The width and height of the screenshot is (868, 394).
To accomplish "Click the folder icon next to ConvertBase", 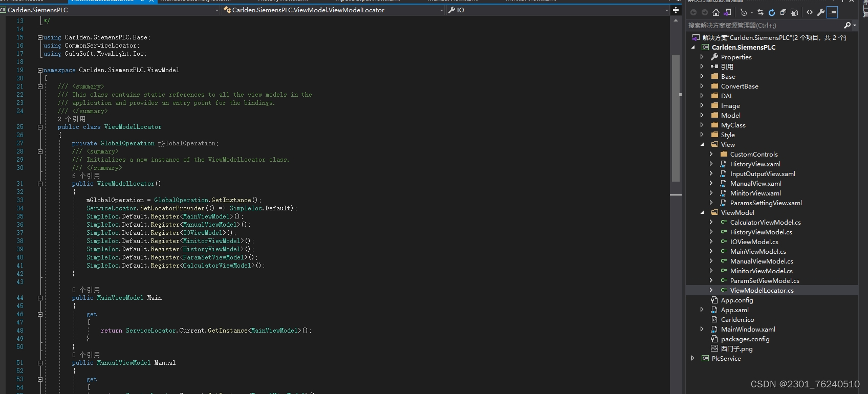I will point(714,86).
